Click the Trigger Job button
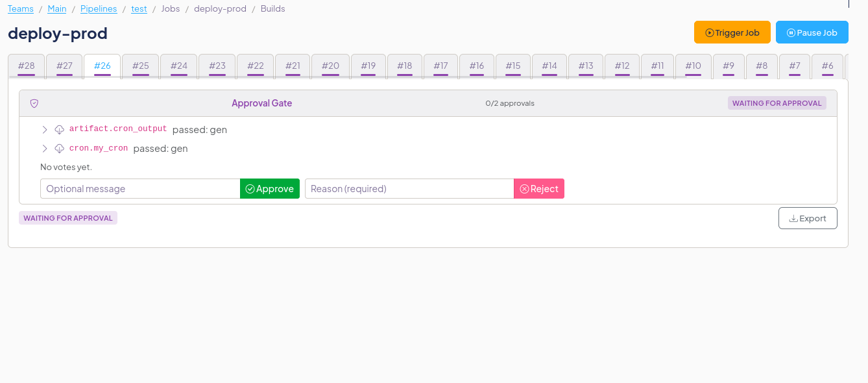 pyautogui.click(x=732, y=32)
